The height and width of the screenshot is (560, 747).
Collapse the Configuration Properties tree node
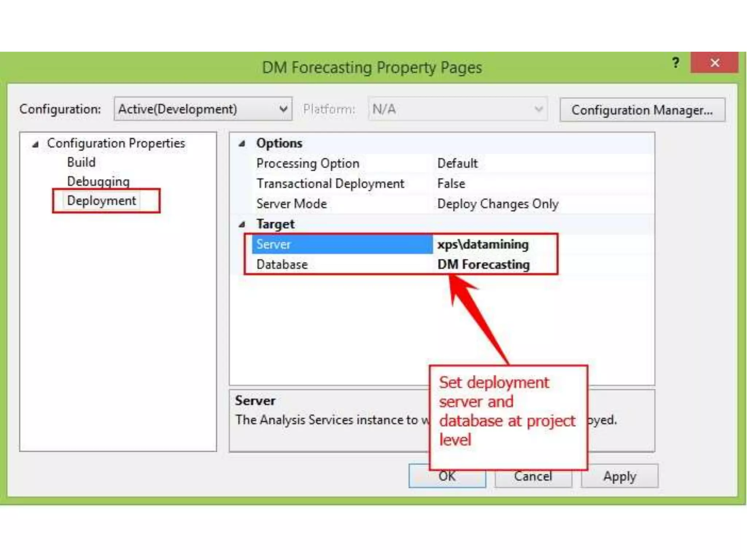(35, 144)
